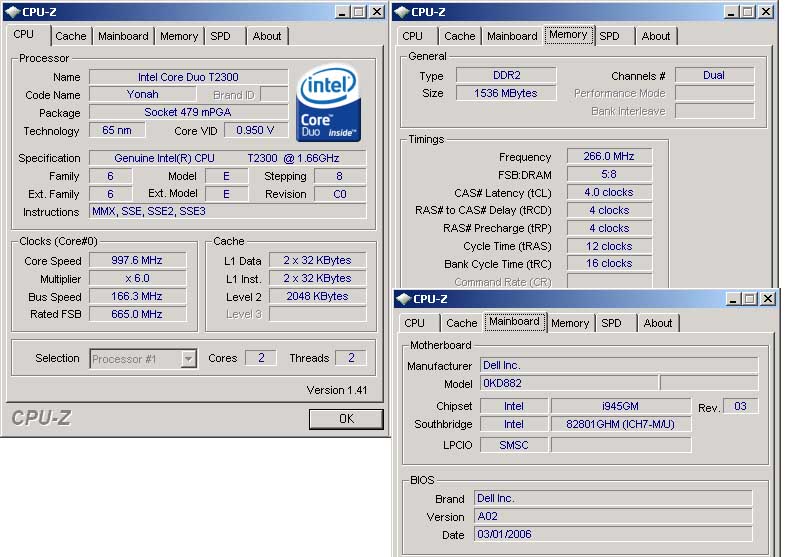This screenshot has width=786, height=557.
Task: Click the Revision C0 value
Action: pyautogui.click(x=340, y=194)
